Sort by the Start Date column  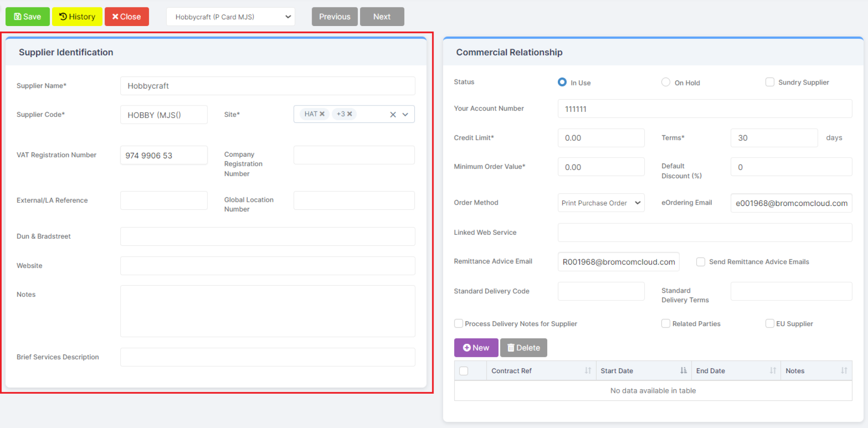pyautogui.click(x=644, y=371)
